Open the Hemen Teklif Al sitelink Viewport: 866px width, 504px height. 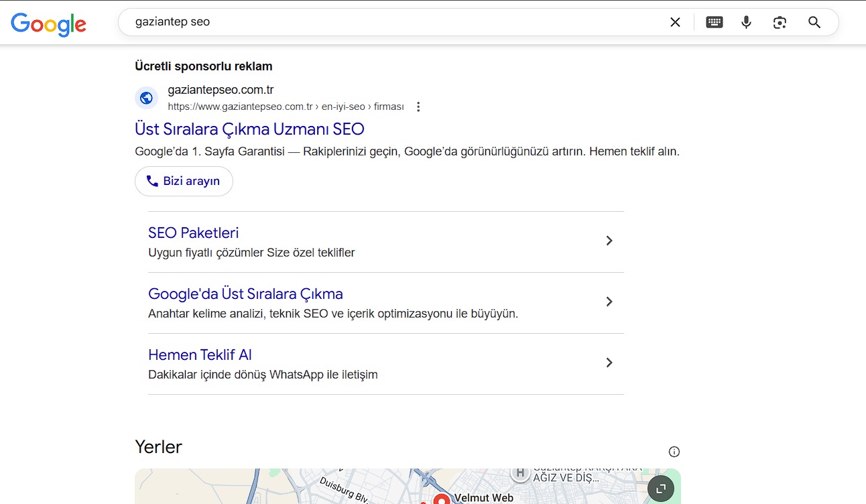pyautogui.click(x=200, y=355)
